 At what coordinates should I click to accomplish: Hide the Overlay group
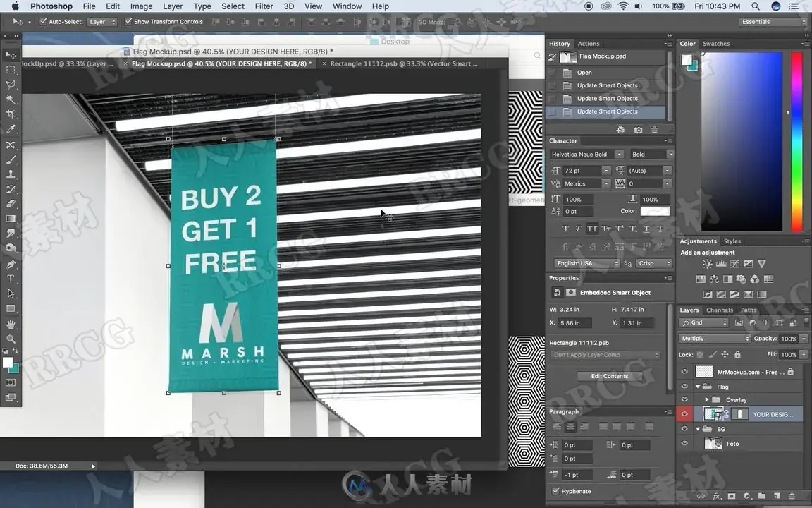tap(684, 399)
